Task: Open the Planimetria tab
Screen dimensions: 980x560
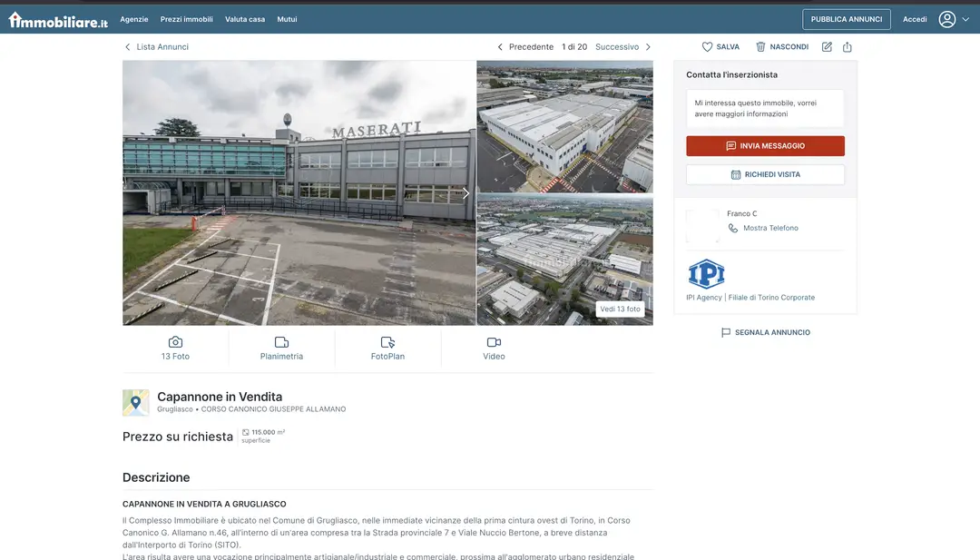Action: pyautogui.click(x=281, y=349)
